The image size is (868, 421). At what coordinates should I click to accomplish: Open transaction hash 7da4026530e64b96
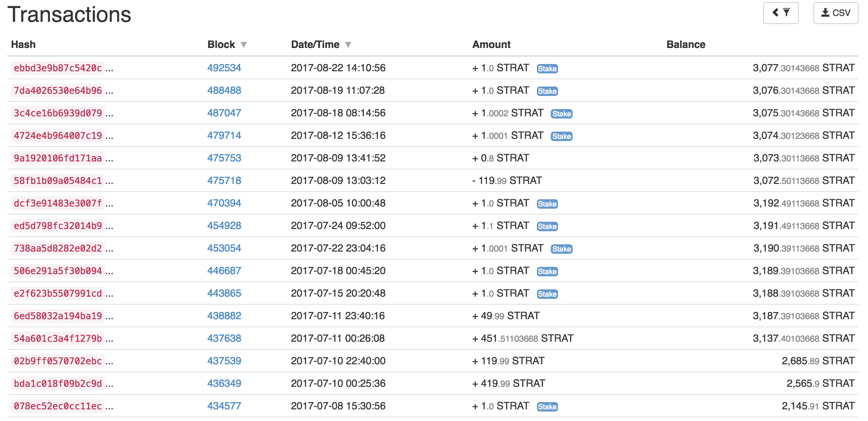[x=58, y=91]
